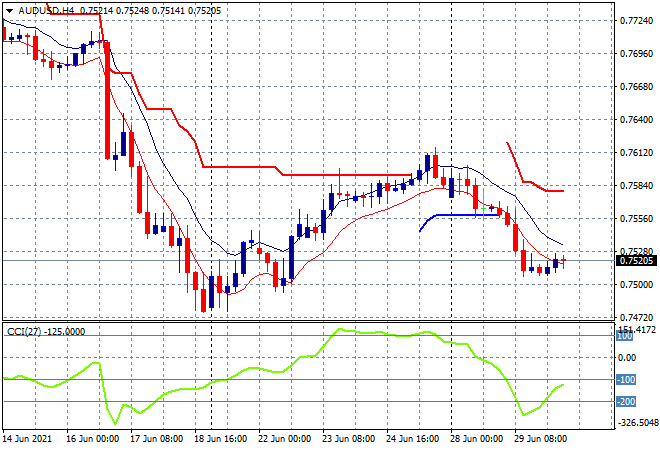Click the high price value 0.75248
Screen dimensions: 660x450
click(x=132, y=11)
